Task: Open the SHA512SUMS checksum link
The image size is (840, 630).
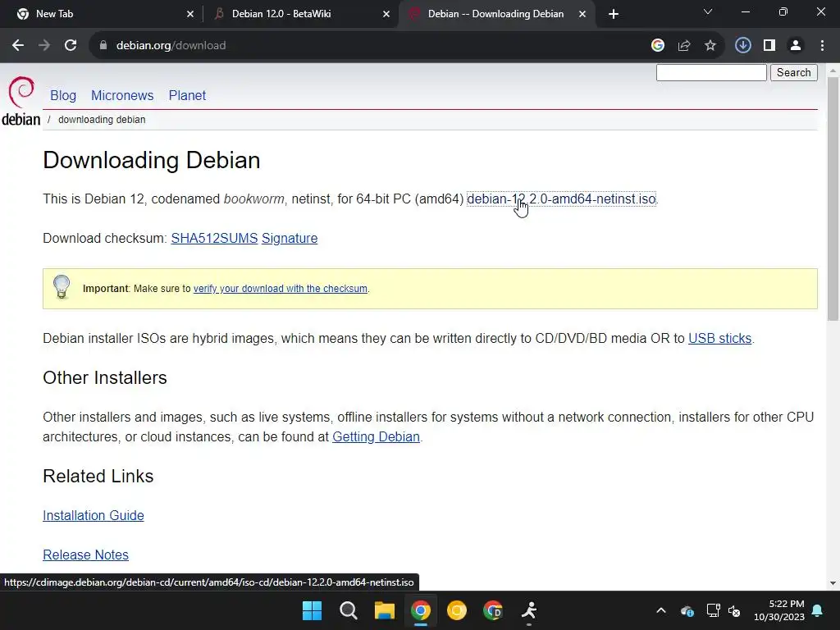Action: 214,239
